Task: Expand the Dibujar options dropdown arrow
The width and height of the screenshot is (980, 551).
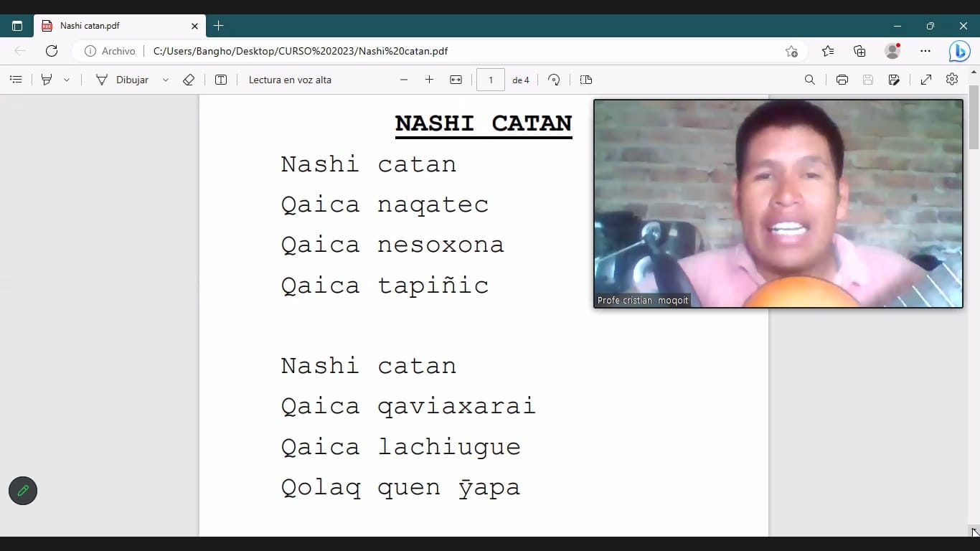Action: click(166, 80)
